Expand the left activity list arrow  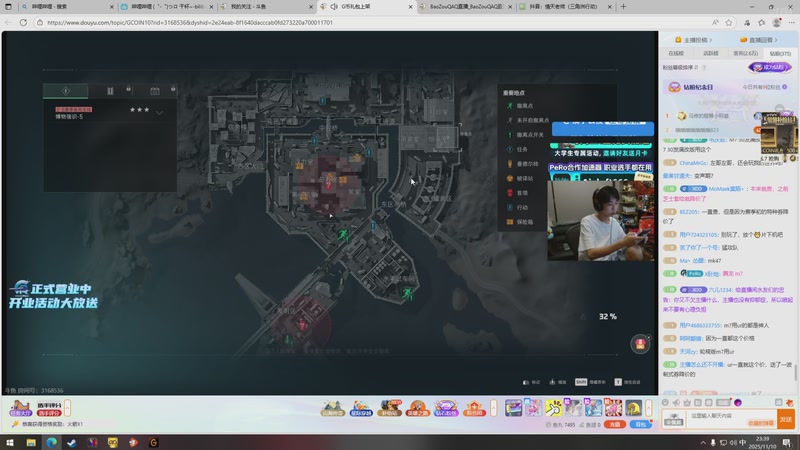(67, 408)
